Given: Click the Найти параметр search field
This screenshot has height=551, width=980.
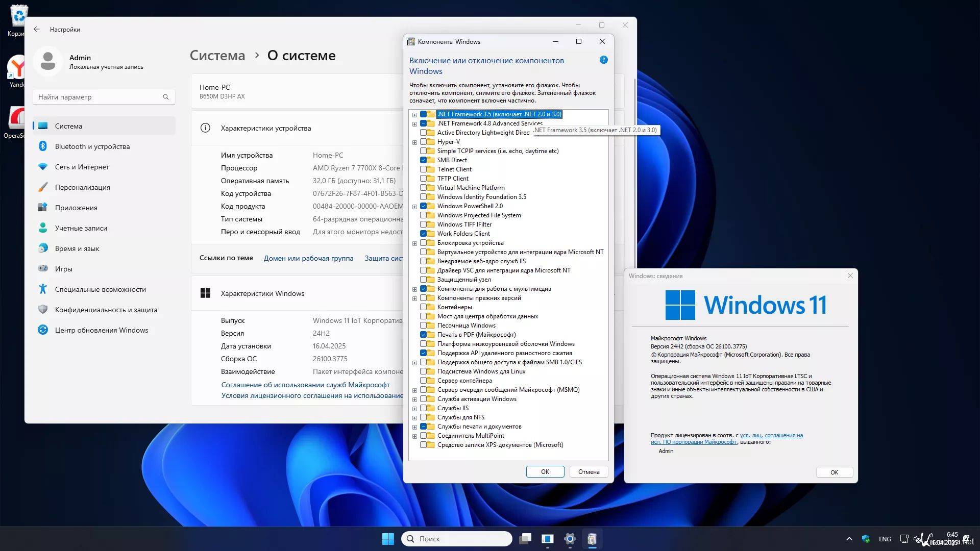Looking at the screenshot, I should (100, 97).
